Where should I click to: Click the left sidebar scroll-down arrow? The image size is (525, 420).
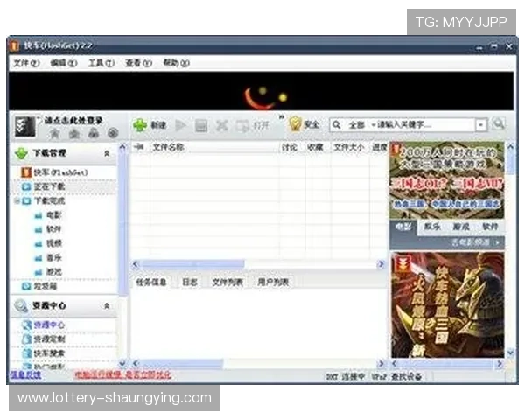tap(122, 363)
